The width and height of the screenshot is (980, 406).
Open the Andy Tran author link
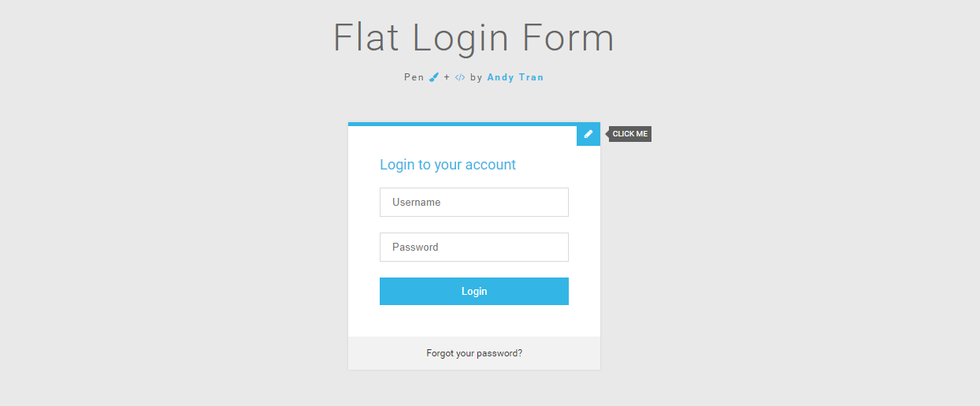515,77
